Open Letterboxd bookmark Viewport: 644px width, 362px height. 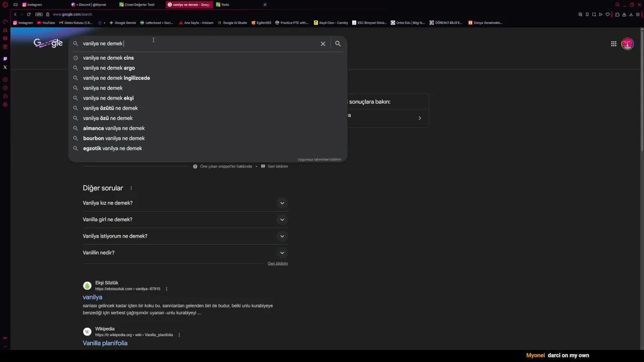click(156, 23)
